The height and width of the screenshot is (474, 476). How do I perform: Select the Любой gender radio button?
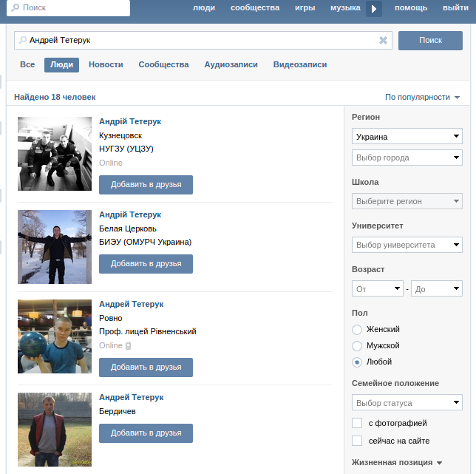[357, 362]
